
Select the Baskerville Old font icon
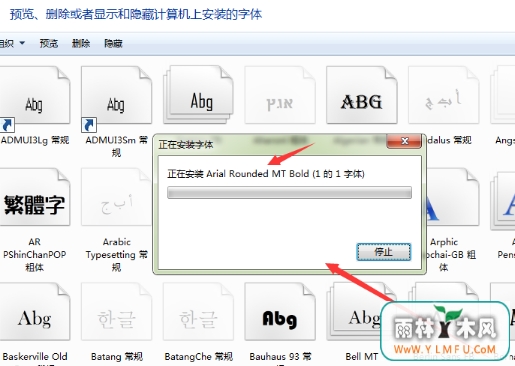click(34, 312)
